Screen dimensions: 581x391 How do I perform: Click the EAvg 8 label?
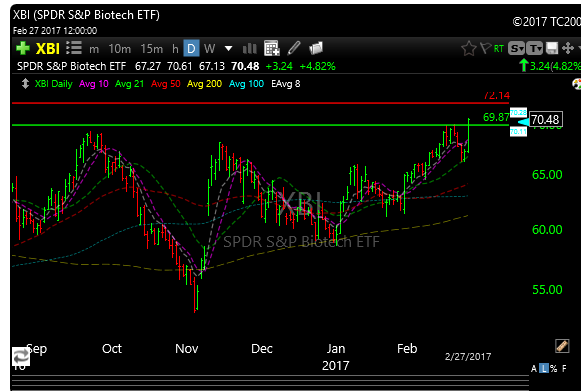pyautogui.click(x=286, y=84)
